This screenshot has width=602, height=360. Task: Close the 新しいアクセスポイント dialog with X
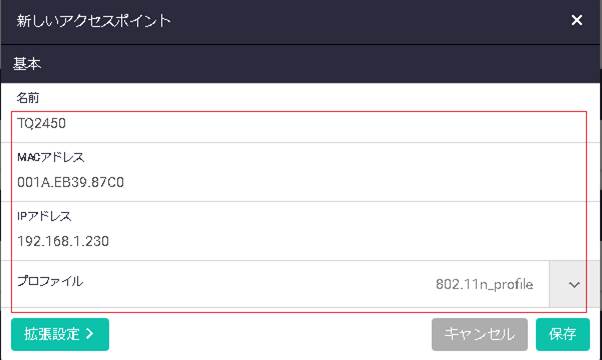point(577,20)
